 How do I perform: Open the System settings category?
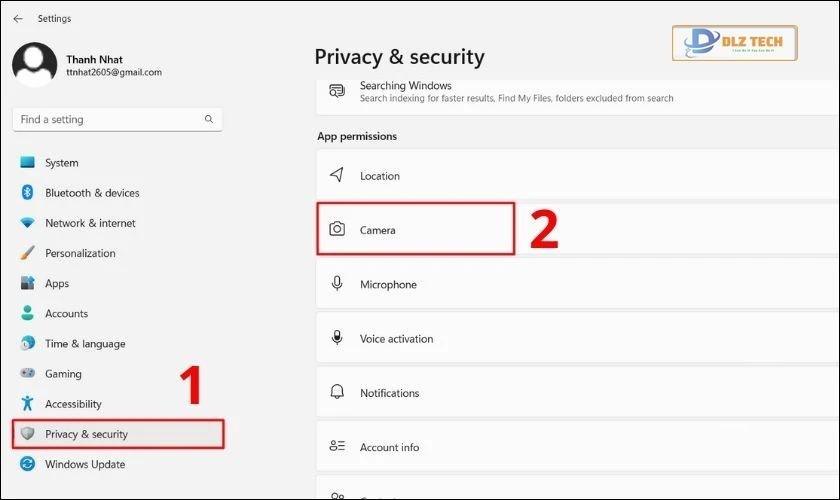[61, 163]
